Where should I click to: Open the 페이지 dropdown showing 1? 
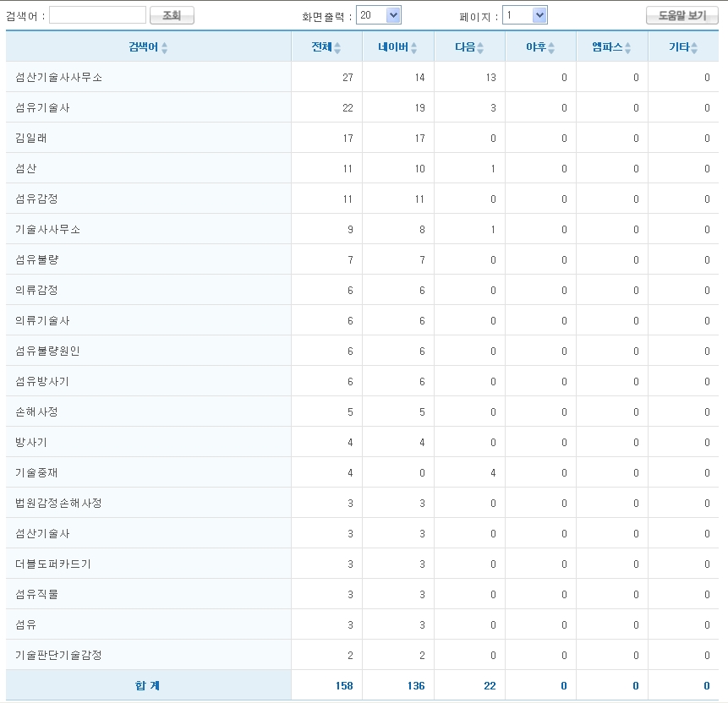tap(525, 15)
